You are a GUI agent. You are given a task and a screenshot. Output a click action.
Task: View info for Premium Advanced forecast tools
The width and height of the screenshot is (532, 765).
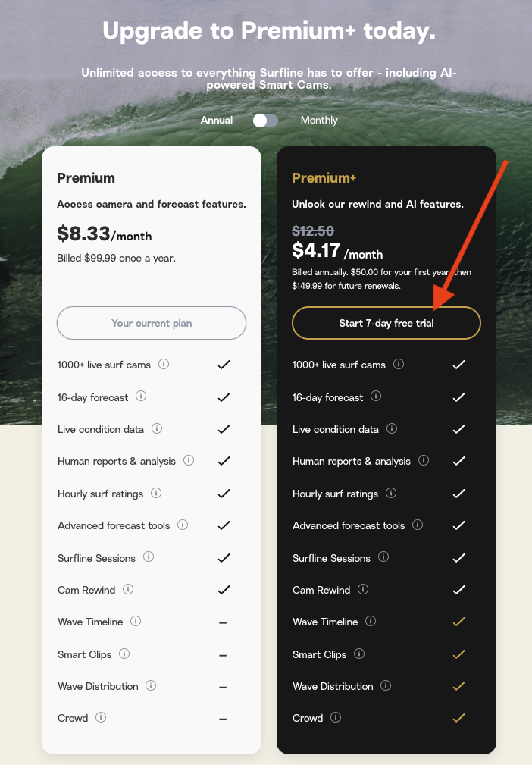tap(183, 525)
